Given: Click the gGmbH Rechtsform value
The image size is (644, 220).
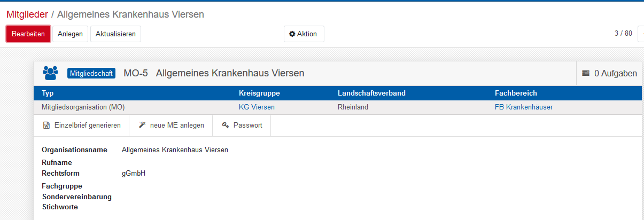Looking at the screenshot, I should pos(134,173).
